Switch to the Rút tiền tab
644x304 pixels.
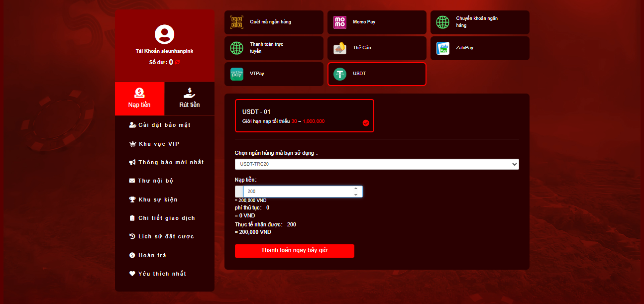pos(189,99)
